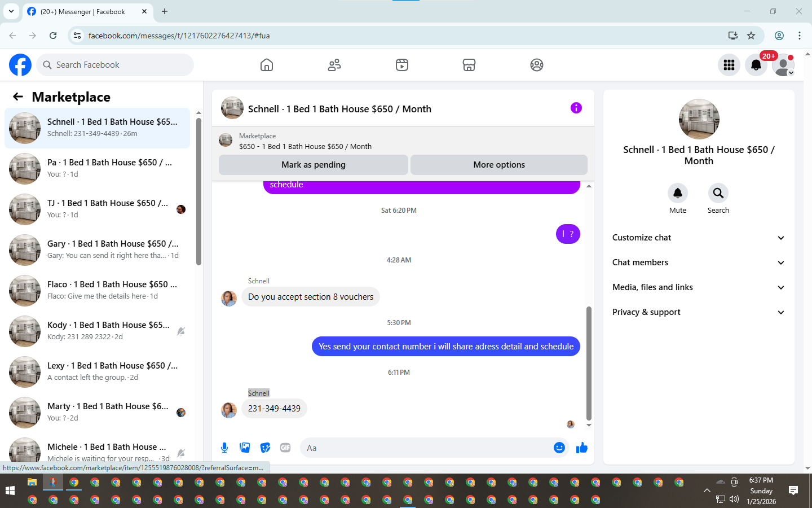Expand the Customize chat section
The width and height of the screenshot is (812, 508).
pos(699,238)
